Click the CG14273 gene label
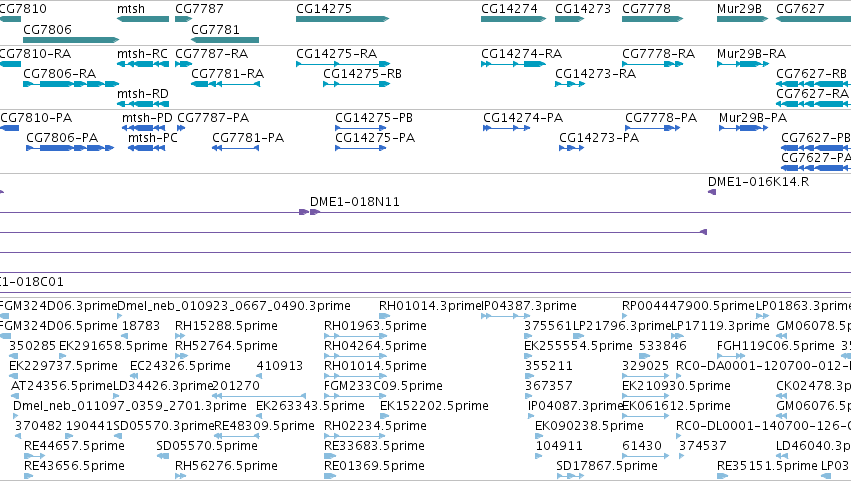 click(x=583, y=9)
